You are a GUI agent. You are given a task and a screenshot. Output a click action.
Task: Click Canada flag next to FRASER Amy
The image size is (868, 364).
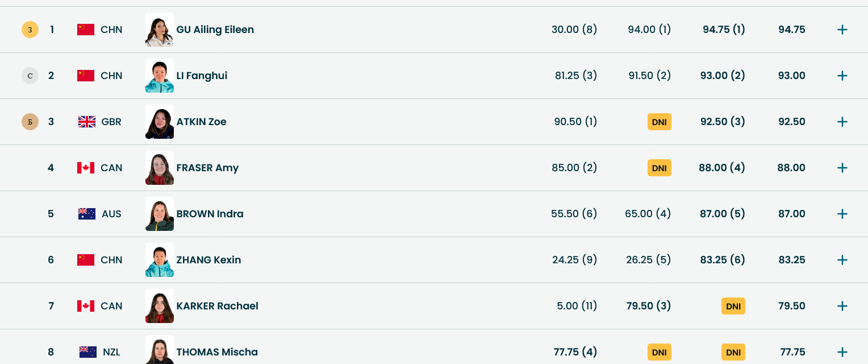click(86, 168)
